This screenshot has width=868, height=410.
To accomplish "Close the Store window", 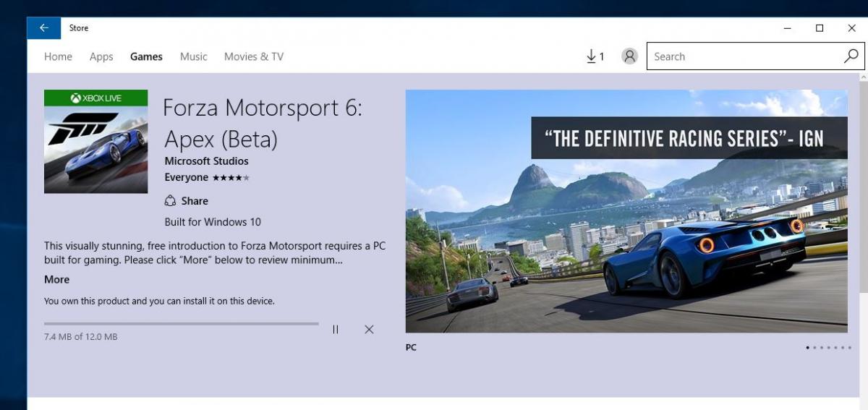I will tap(851, 28).
